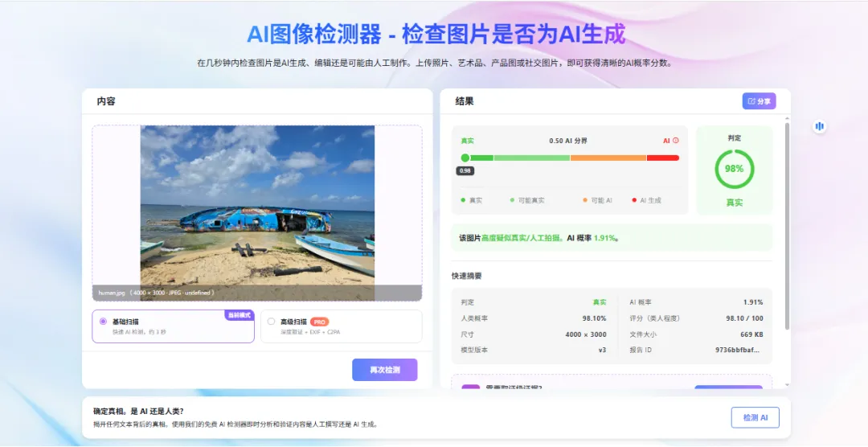Viewport: 868px width, 447px height.
Task: Click the 可能 AI legend entry
Action: (x=597, y=200)
